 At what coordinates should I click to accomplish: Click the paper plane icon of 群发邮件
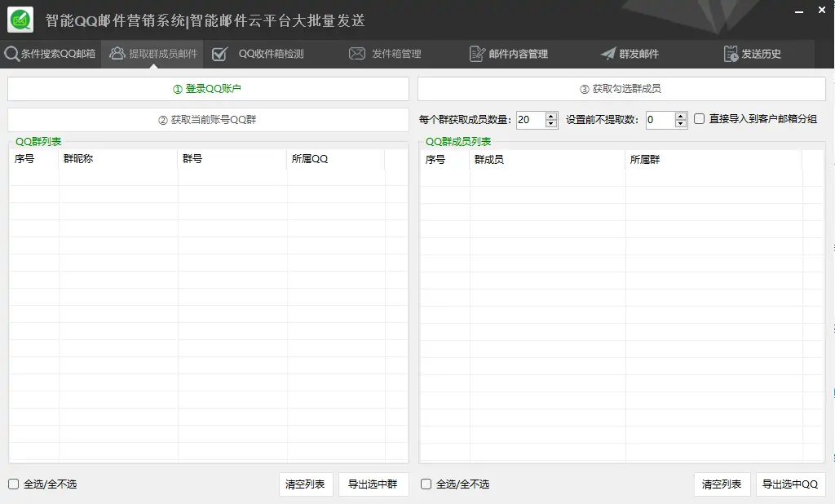pyautogui.click(x=607, y=53)
